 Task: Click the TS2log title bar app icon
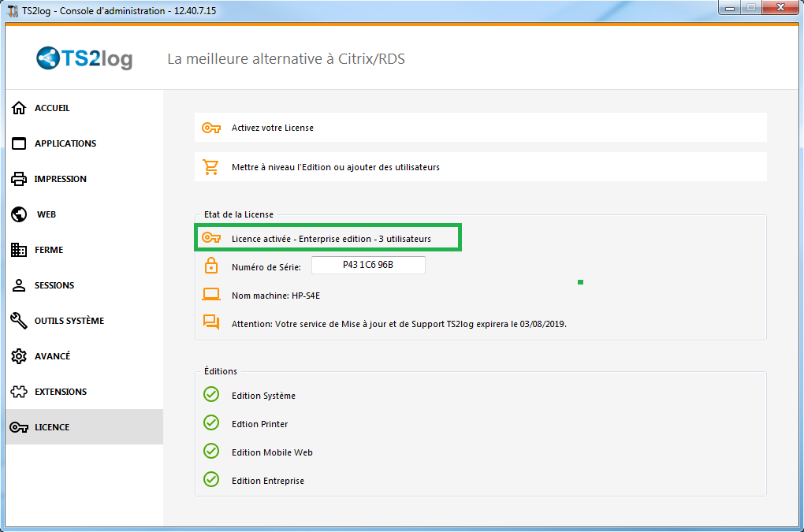(13, 11)
